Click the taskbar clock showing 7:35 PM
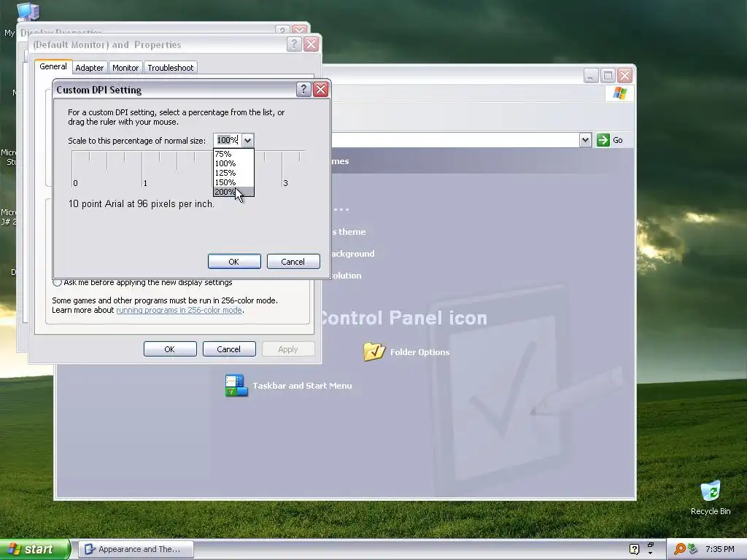The height and width of the screenshot is (560, 747). tap(720, 549)
